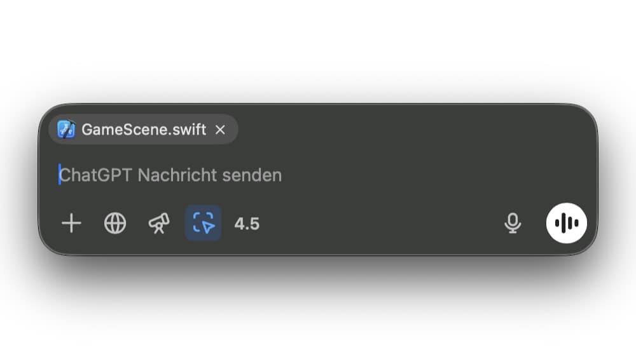Open the 4.5 model selector
Viewport: 636px width, 364px height.
247,224
